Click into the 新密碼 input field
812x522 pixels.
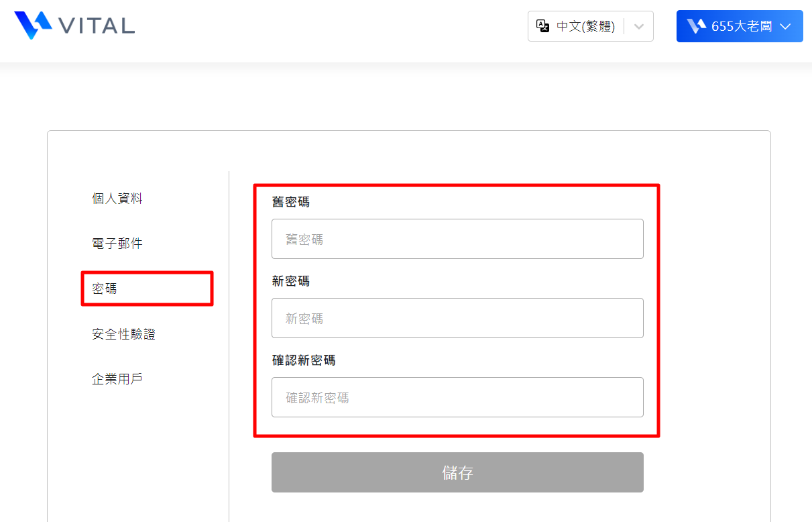point(457,318)
